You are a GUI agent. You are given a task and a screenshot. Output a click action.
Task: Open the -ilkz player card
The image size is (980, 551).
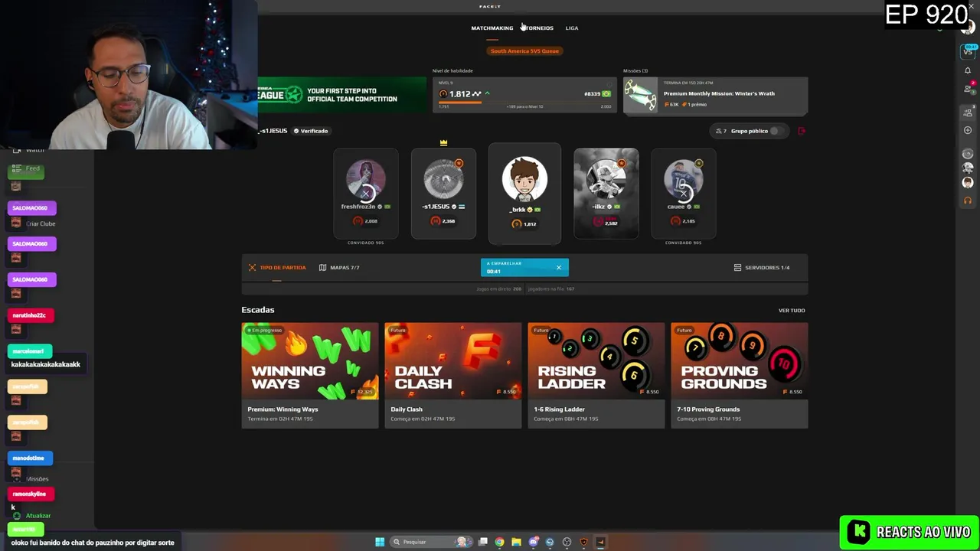coord(606,193)
